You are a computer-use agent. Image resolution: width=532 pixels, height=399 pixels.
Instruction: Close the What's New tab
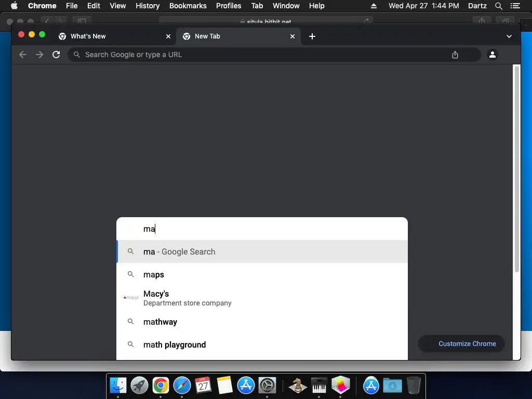(x=168, y=36)
